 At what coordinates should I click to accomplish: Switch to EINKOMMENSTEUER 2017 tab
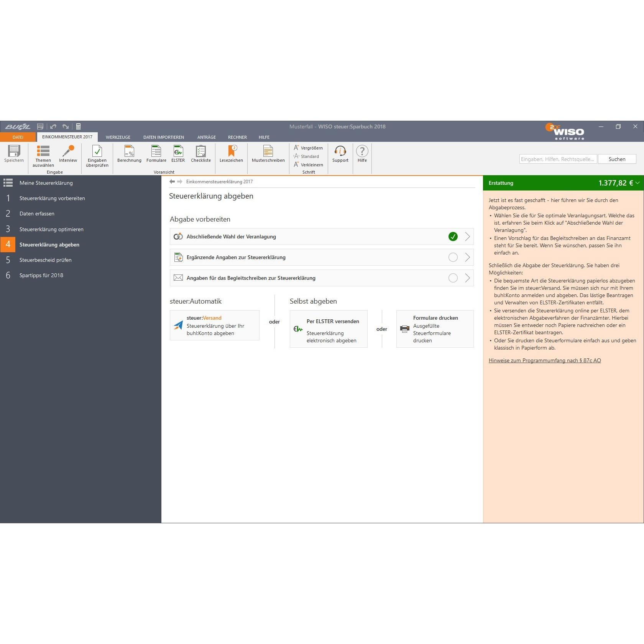(x=67, y=137)
